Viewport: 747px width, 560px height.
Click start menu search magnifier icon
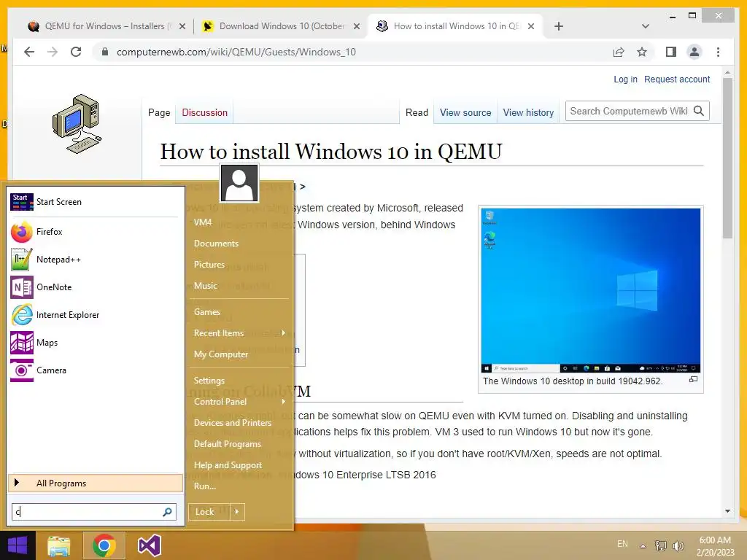(x=167, y=512)
